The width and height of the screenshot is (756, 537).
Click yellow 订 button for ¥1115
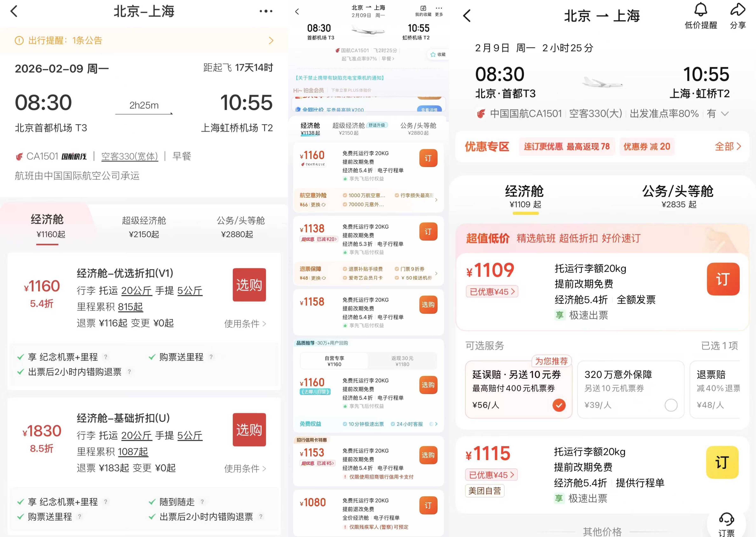(x=722, y=462)
